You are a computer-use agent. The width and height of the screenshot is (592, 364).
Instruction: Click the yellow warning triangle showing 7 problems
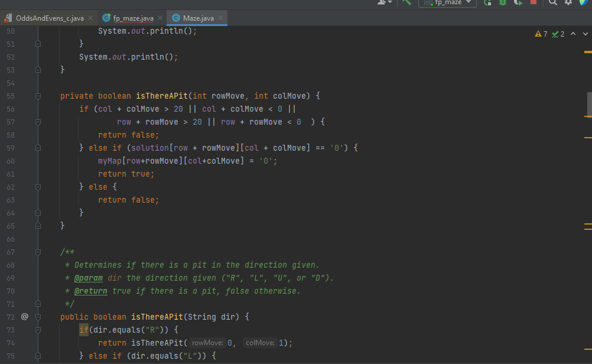(539, 34)
